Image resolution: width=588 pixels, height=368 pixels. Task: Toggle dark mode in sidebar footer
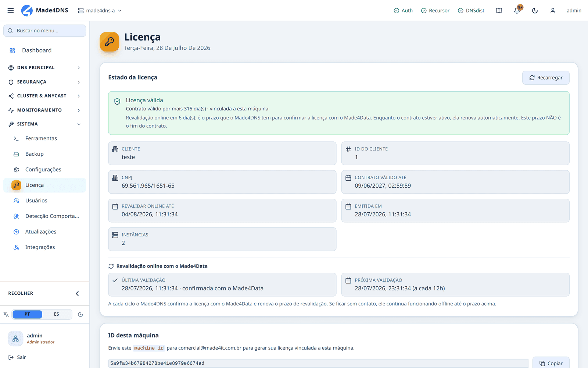pos(80,314)
